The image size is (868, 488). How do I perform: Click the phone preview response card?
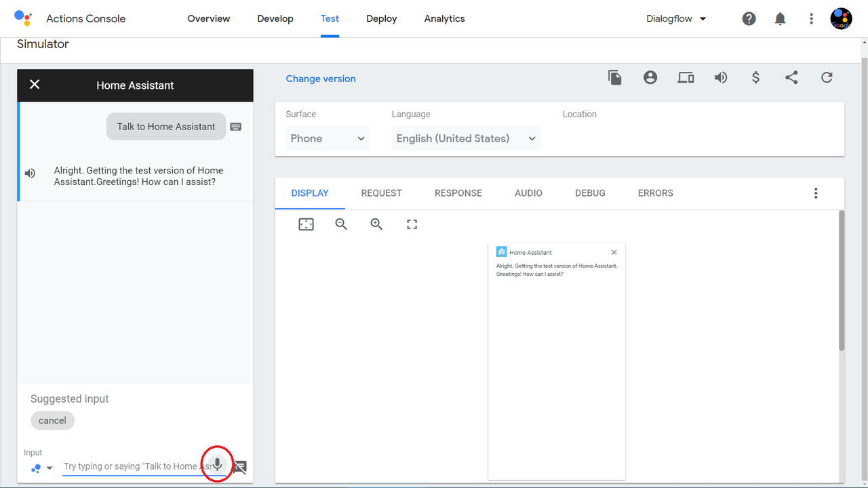click(557, 361)
